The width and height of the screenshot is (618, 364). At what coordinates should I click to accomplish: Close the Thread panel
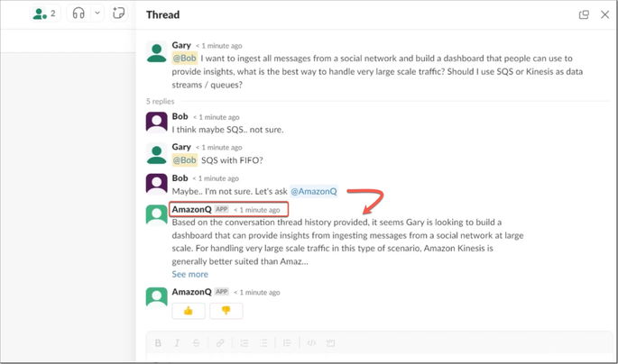[604, 15]
